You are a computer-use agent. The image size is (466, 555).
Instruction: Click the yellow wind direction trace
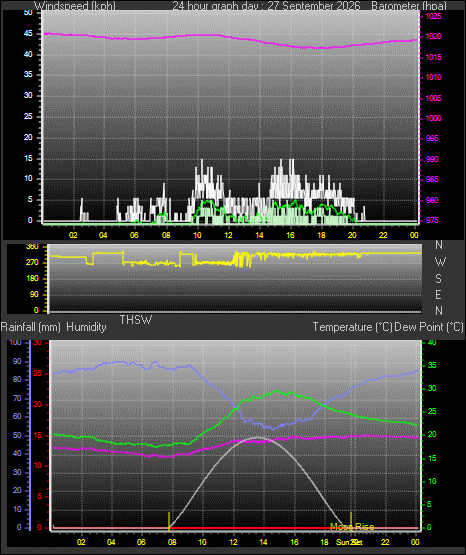(235, 258)
